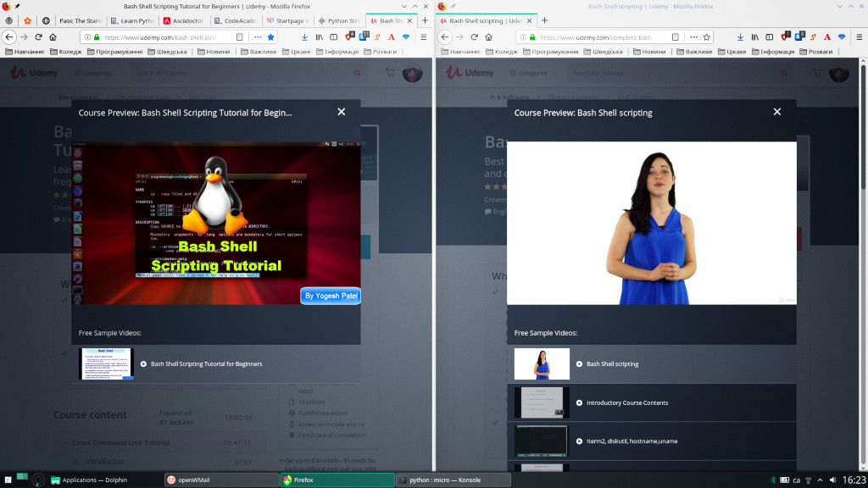Switch to the Startpage tab
The image size is (868, 488).
(x=288, y=20)
